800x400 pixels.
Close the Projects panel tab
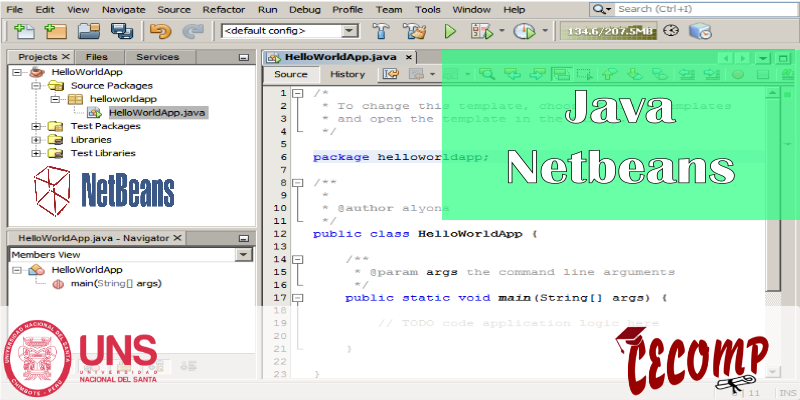pyautogui.click(x=66, y=57)
